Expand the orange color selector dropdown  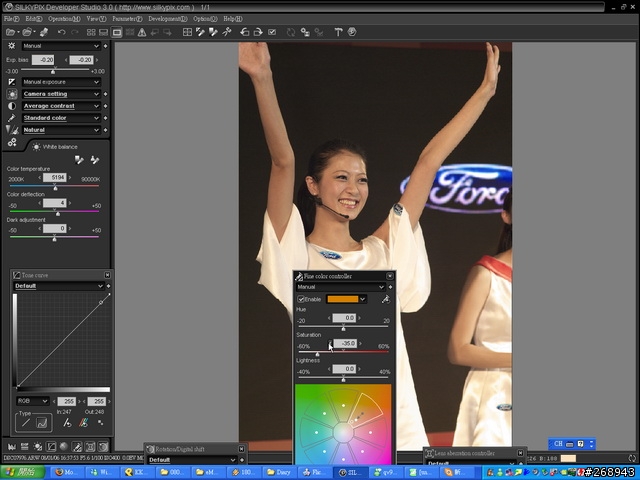pyautogui.click(x=362, y=300)
